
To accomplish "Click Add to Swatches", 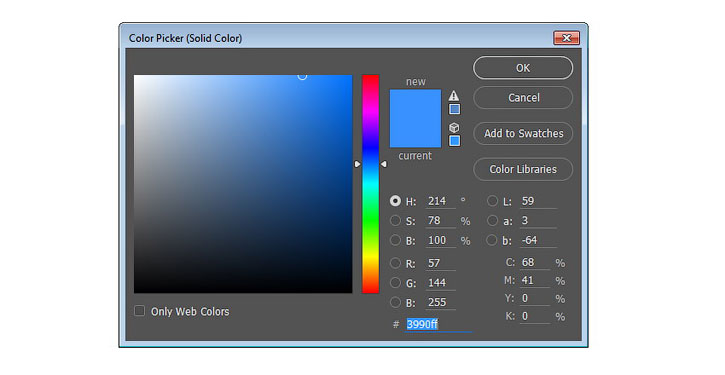I will [x=523, y=133].
